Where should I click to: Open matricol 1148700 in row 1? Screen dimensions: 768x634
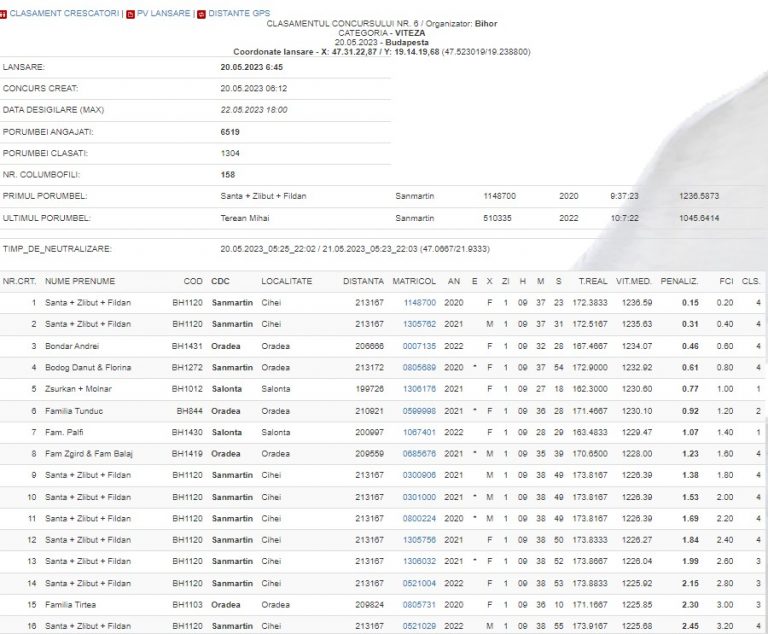[x=420, y=303]
